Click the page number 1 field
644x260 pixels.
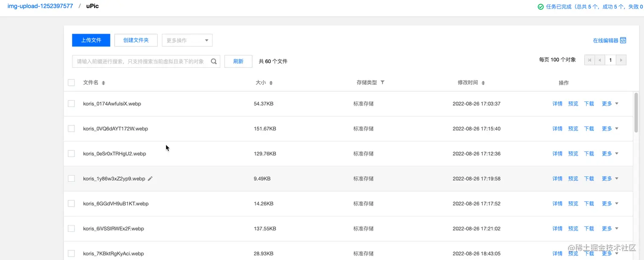tap(610, 60)
